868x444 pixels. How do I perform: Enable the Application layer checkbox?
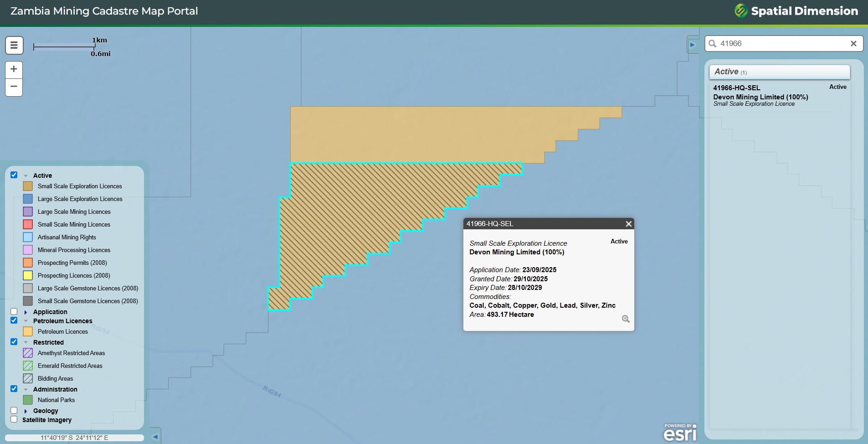pos(14,312)
